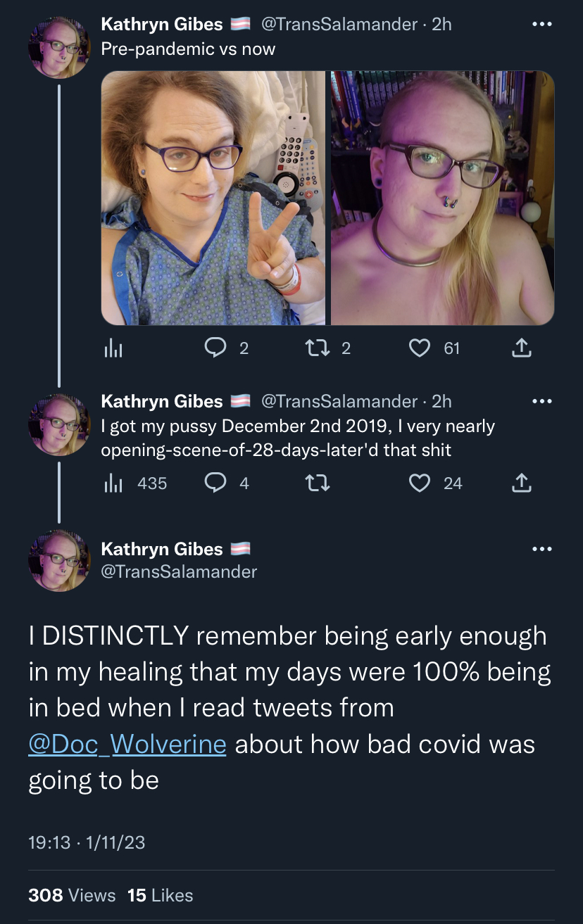This screenshot has width=583, height=924.
Task: Open the @Doc_Wolverine mention link
Action: 127,744
